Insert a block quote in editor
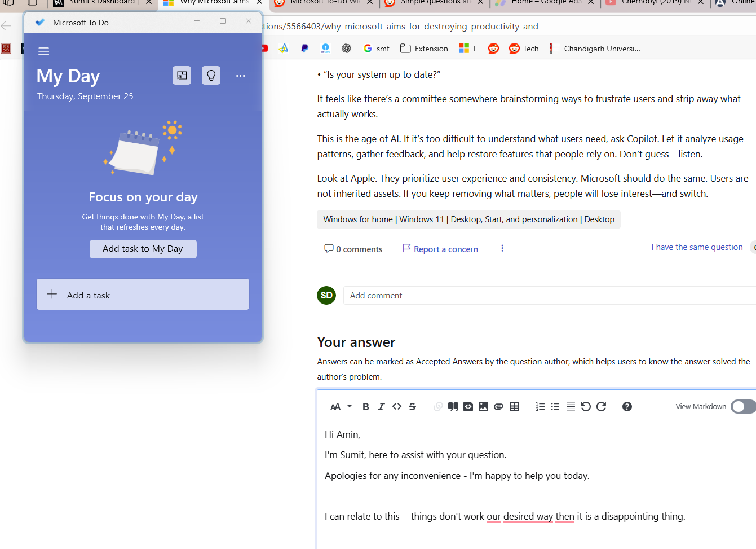 click(453, 407)
